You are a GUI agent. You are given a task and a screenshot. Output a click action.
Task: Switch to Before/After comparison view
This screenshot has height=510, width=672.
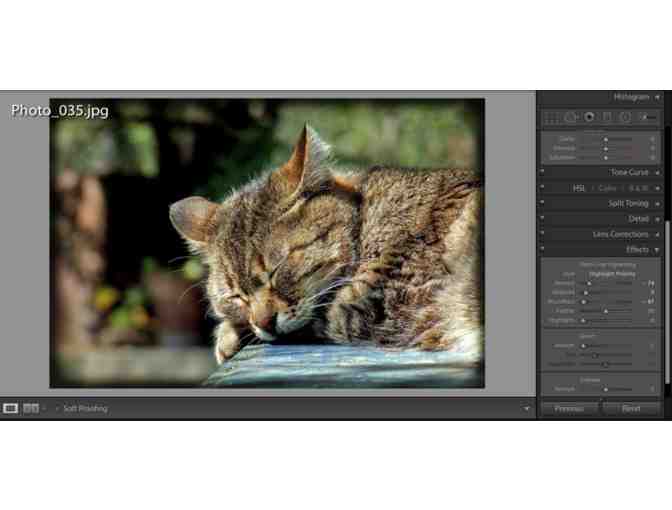click(31, 408)
